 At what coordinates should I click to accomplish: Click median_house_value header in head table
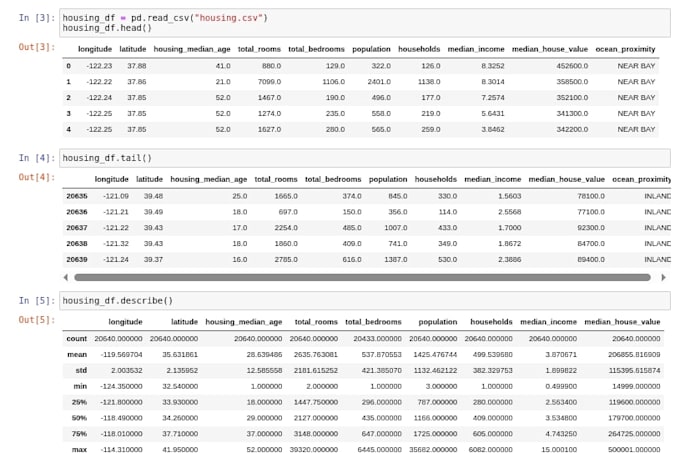[550, 49]
